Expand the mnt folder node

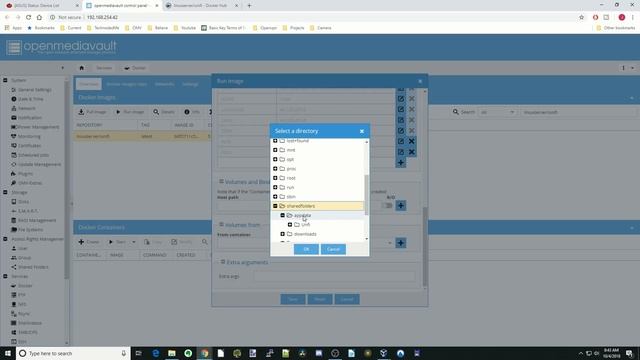tap(275, 150)
